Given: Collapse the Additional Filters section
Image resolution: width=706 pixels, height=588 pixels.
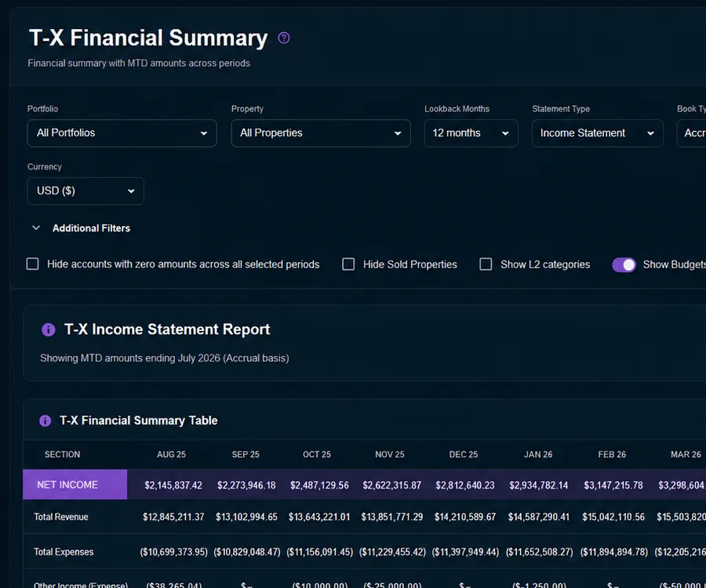Looking at the screenshot, I should tap(81, 228).
